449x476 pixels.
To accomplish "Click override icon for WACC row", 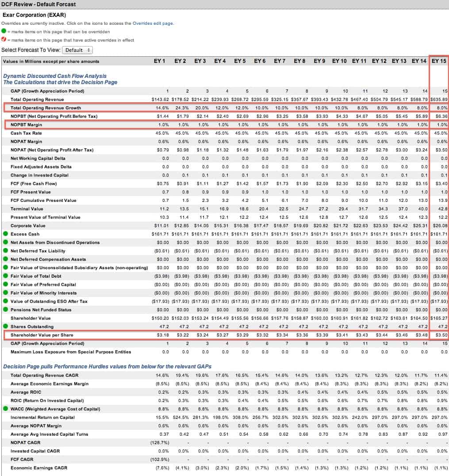I will coord(5,409).
